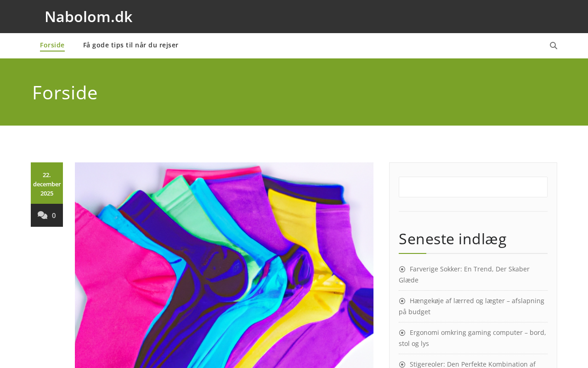588x368 pixels.
Task: Click the 22. december 2025 date box
Action: coord(47,184)
